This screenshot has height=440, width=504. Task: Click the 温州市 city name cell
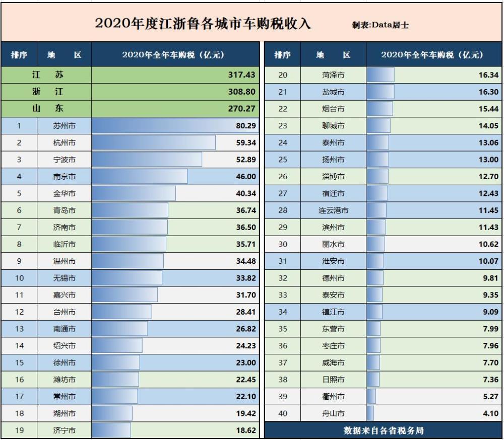click(x=65, y=261)
